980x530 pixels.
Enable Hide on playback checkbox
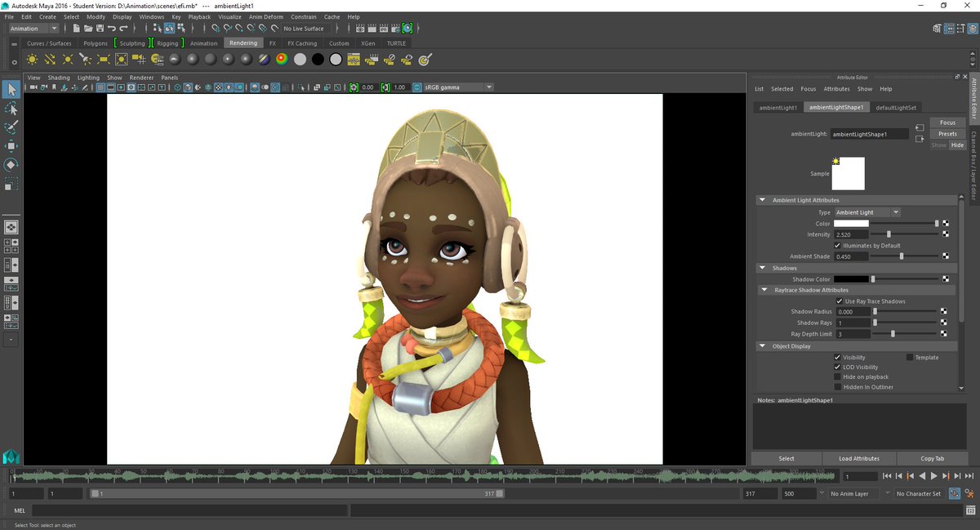pyautogui.click(x=838, y=376)
